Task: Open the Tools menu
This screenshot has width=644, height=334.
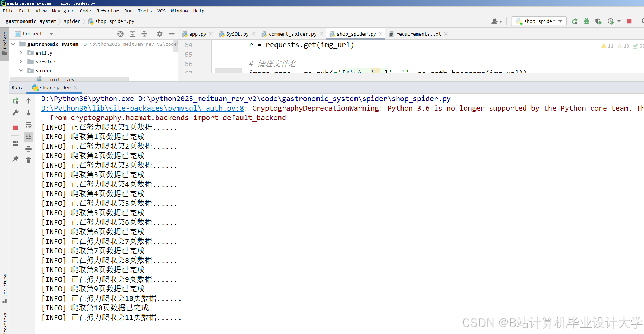Action: click(145, 11)
